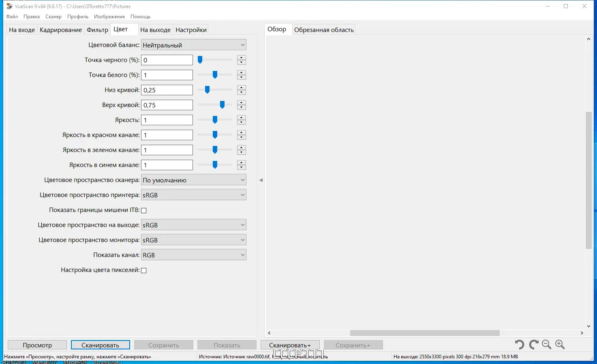Click Яркость в красном канале value field
Image resolution: width=597 pixels, height=364 pixels.
[x=167, y=135]
